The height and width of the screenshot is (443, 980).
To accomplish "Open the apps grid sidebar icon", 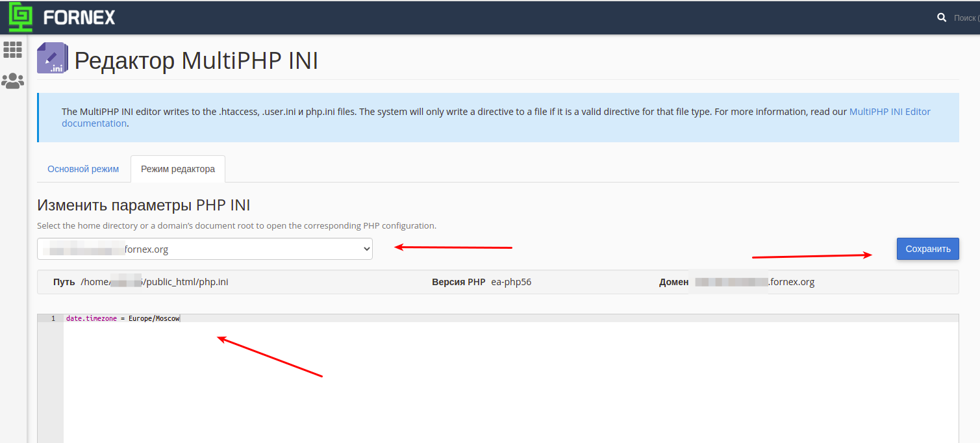I will click(13, 49).
